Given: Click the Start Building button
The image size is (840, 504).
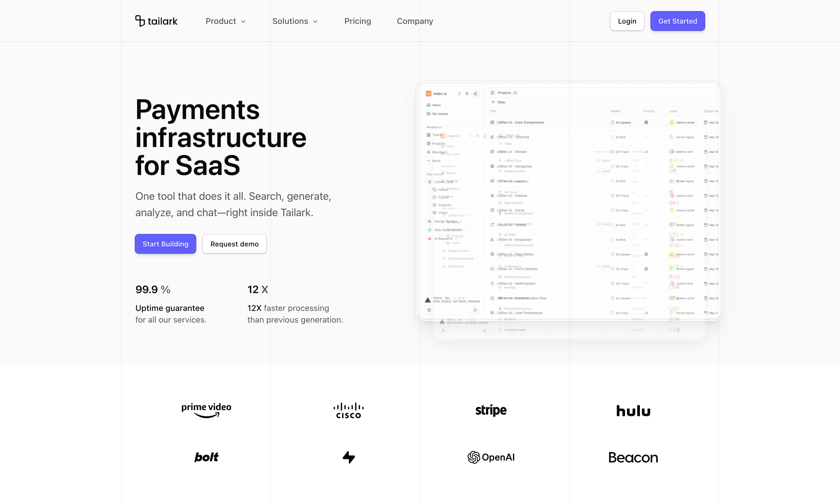Looking at the screenshot, I should click(x=165, y=244).
